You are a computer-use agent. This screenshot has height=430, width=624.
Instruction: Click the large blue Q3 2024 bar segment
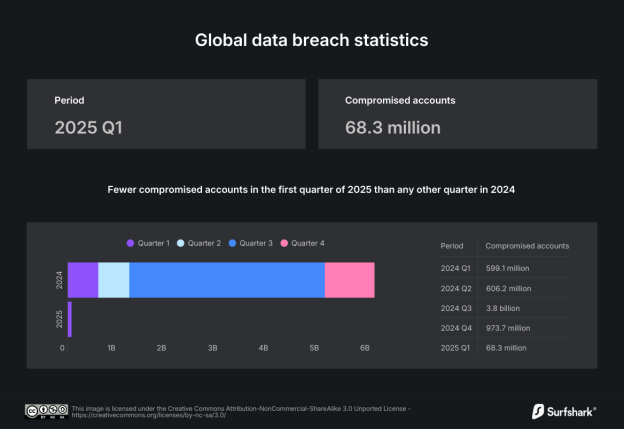227,280
